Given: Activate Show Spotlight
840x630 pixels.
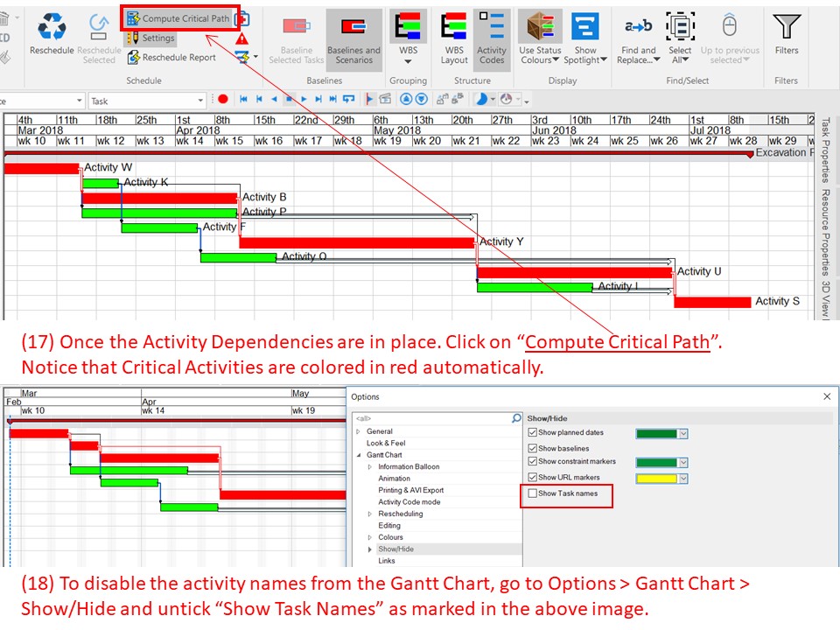Looking at the screenshot, I should coord(584,35).
